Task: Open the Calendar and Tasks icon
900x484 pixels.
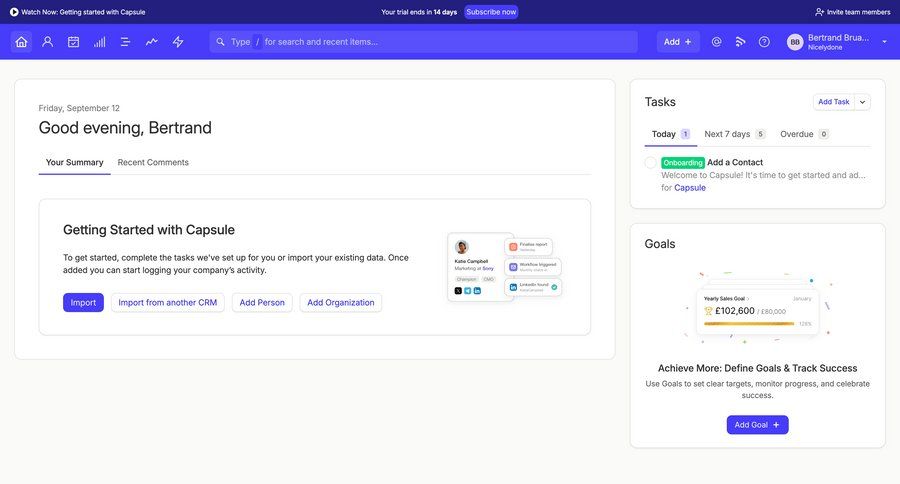Action: click(x=73, y=42)
